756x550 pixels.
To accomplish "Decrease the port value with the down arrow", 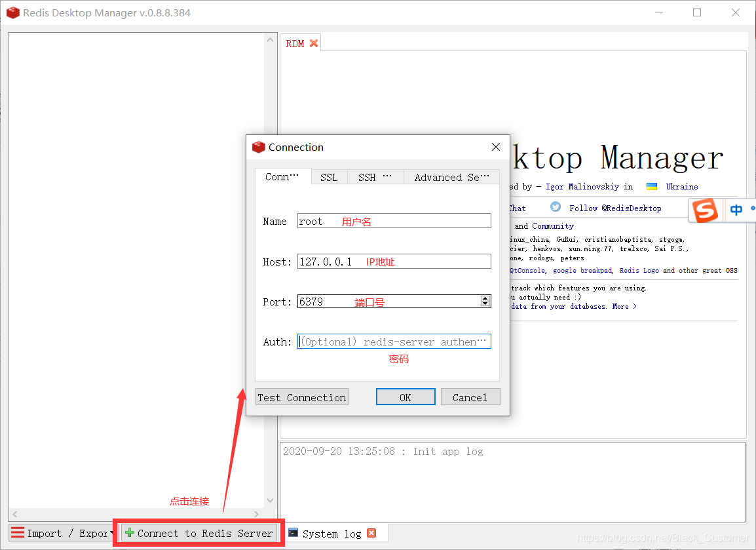I will [x=485, y=304].
